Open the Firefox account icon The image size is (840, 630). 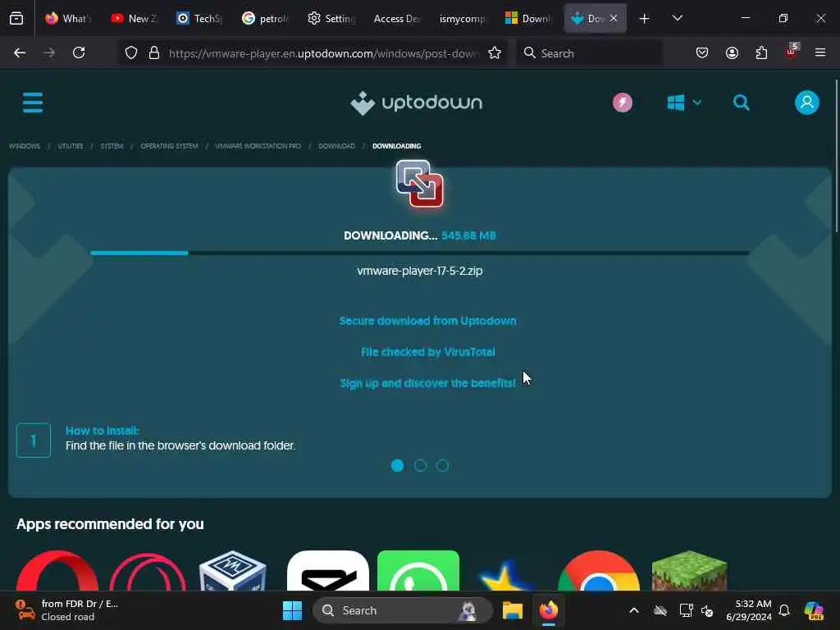click(x=732, y=52)
